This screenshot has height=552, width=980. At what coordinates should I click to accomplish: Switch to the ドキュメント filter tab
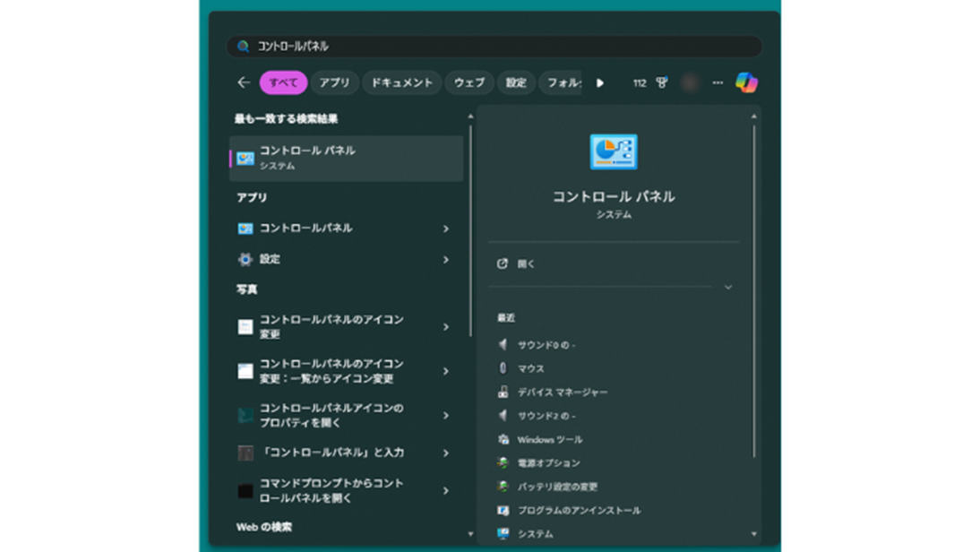(x=401, y=82)
